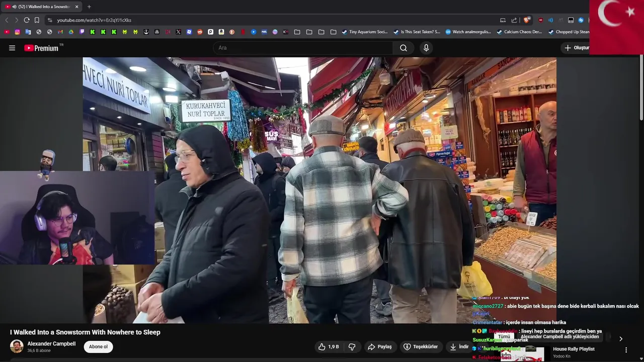Screen dimensions: 644x362
Task: Open the YouTube bookmark icon
Action: click(x=7, y=32)
